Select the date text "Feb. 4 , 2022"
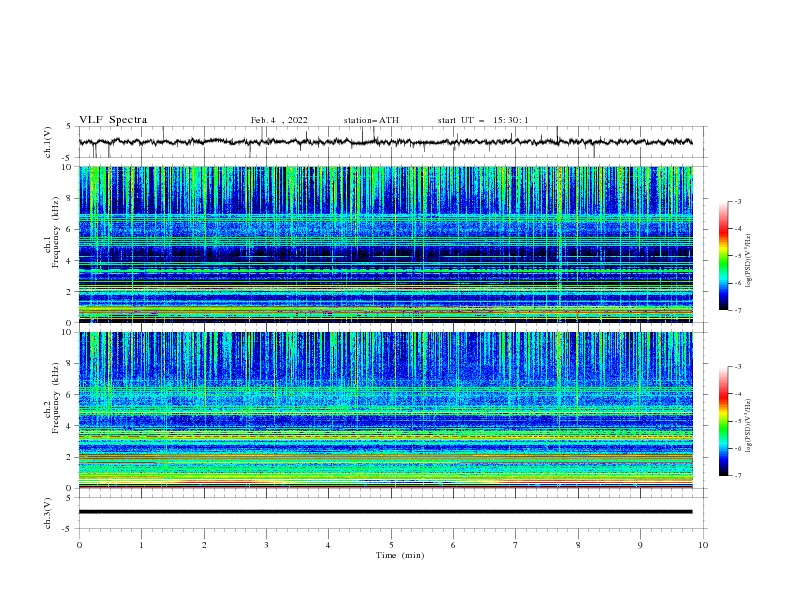Image resolution: width=792 pixels, height=612 pixels. pos(279,120)
